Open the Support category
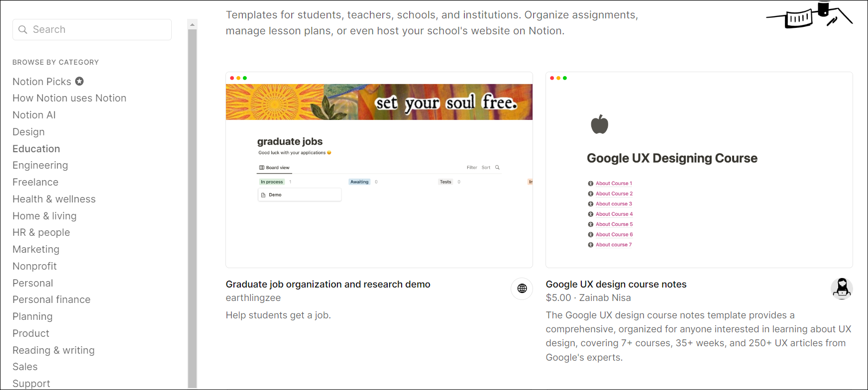The image size is (868, 390). [x=31, y=384]
